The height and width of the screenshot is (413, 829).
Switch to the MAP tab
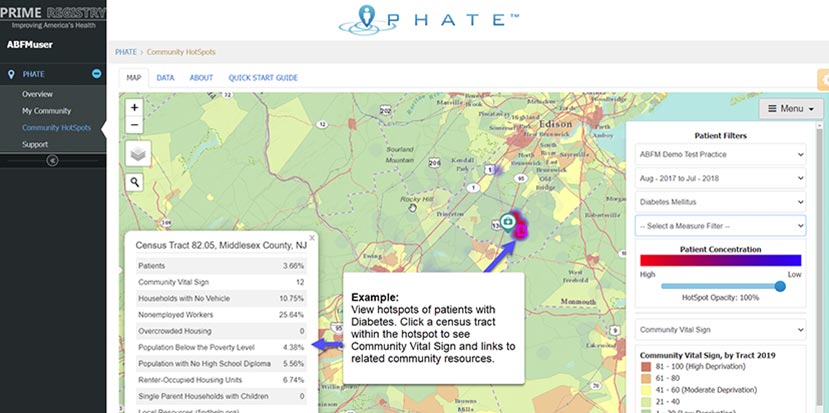134,78
